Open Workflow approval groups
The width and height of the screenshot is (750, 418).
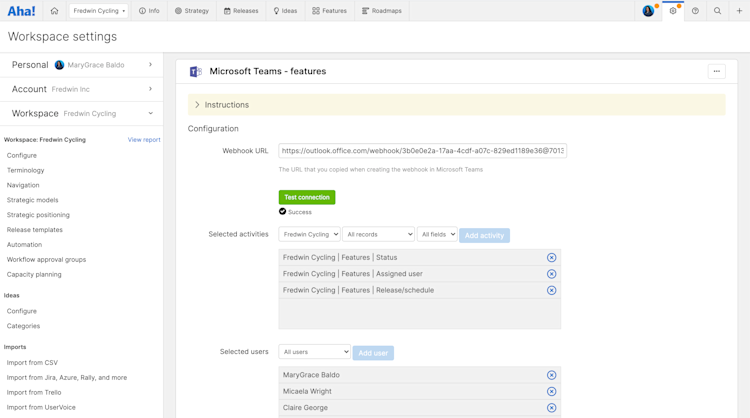[x=46, y=259]
